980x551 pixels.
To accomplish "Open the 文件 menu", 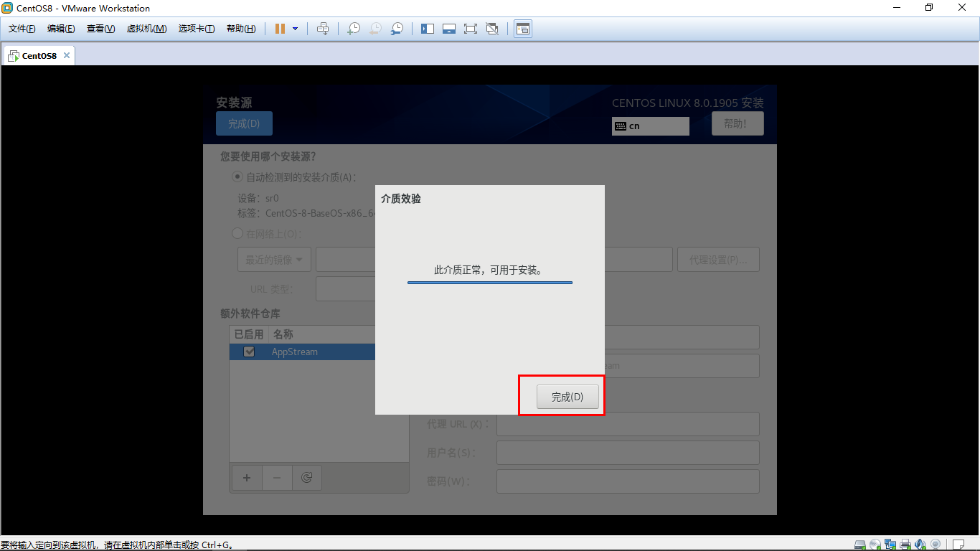I will pos(22,29).
